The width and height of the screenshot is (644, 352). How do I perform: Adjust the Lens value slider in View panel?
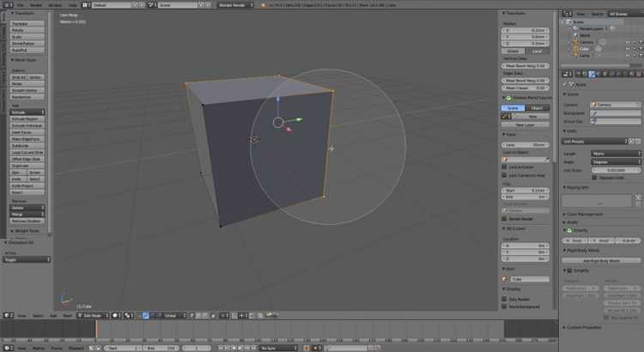point(526,145)
